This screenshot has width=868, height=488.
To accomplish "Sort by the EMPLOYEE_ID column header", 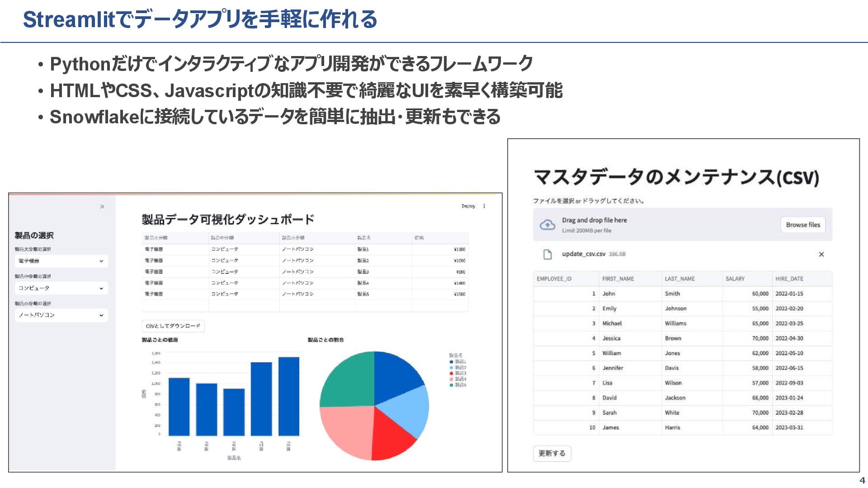I will pyautogui.click(x=554, y=279).
